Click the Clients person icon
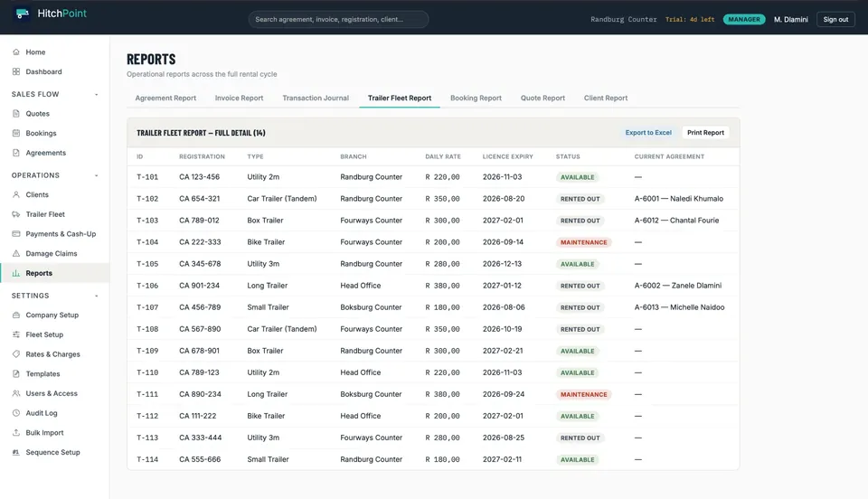Viewport: 868px width, 499px height. (16, 194)
